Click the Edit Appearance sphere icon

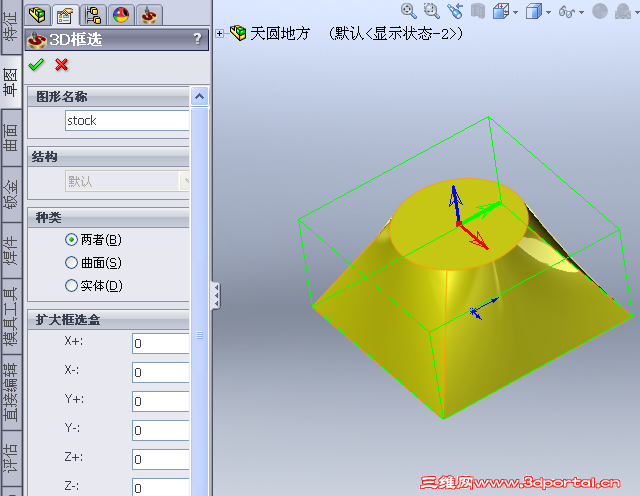[600, 11]
